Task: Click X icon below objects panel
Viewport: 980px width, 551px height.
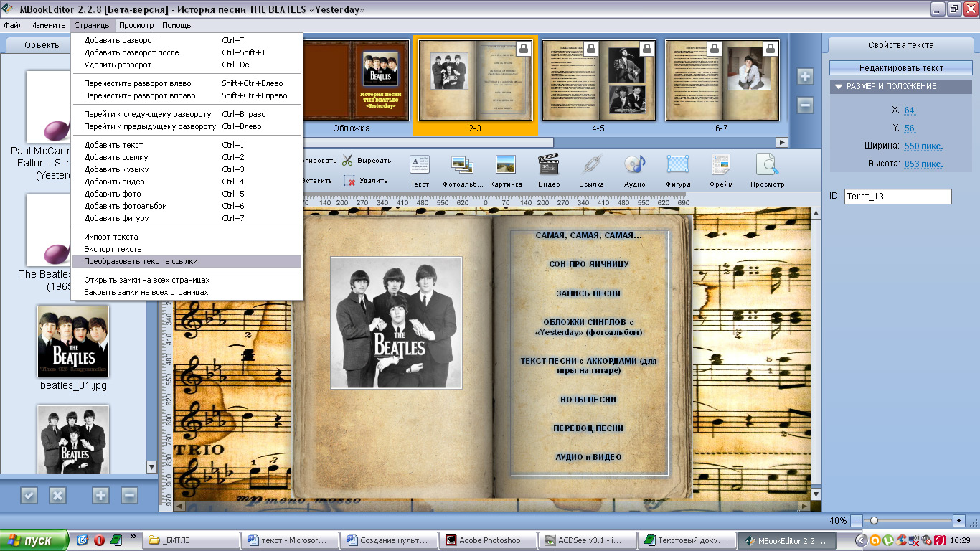Action: coord(57,495)
